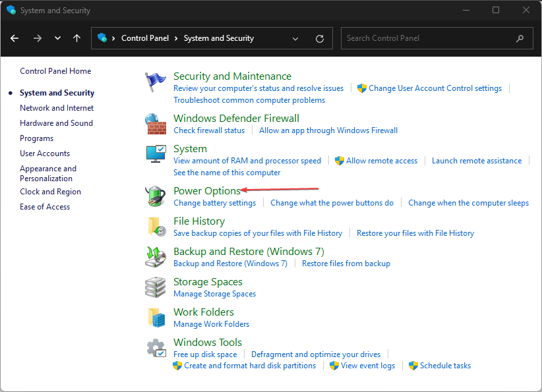Expand the breadcrumb chevron before Control Panel

pos(114,39)
